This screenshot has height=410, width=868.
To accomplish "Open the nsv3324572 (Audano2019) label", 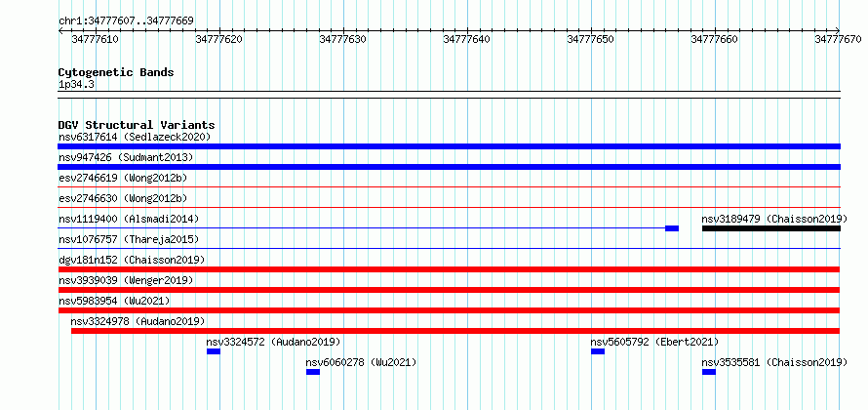I will 273,342.
